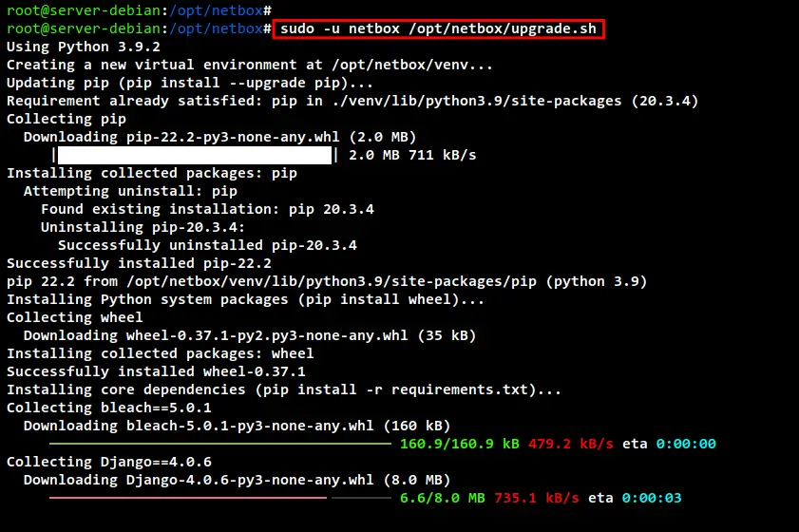This screenshot has width=799, height=532.
Task: Click 'Uninstalling pip-20.3.4:' line
Action: coord(143,227)
